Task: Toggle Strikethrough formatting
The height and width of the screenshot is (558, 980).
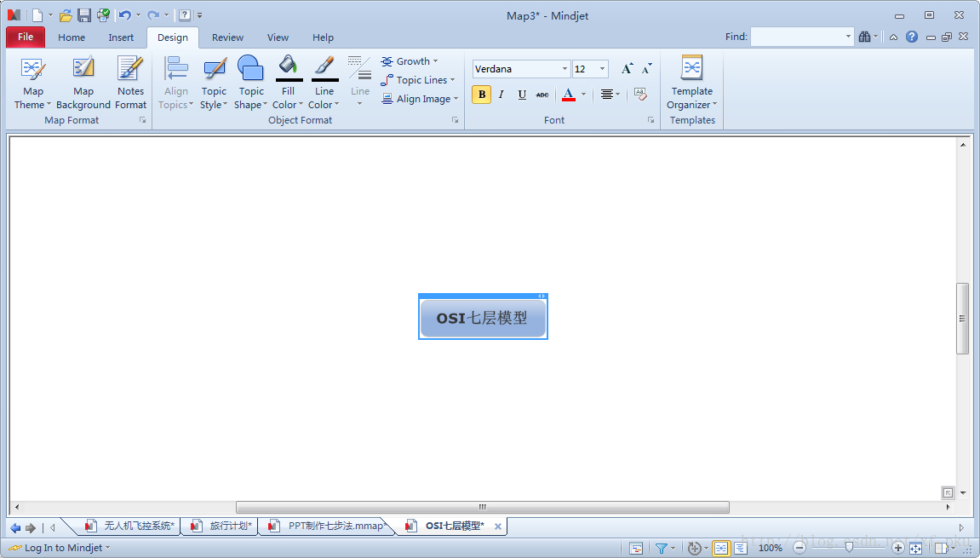Action: tap(542, 95)
